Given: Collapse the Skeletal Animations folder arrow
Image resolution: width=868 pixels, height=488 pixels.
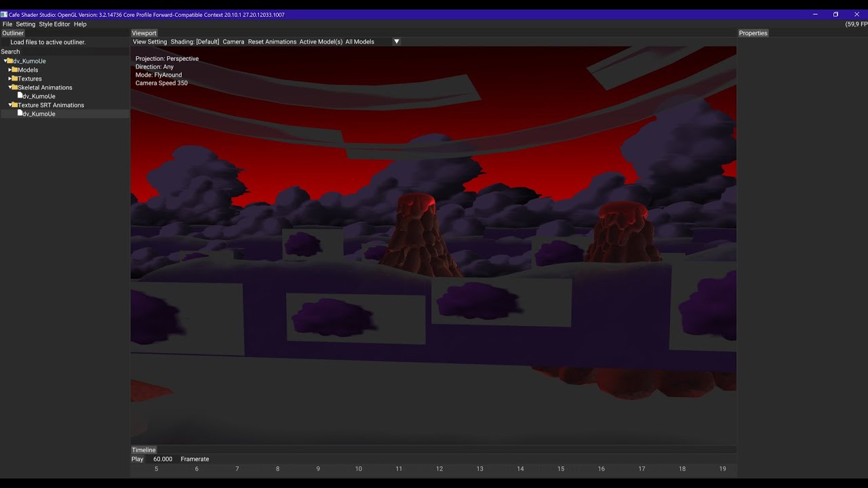Looking at the screenshot, I should click(10, 87).
